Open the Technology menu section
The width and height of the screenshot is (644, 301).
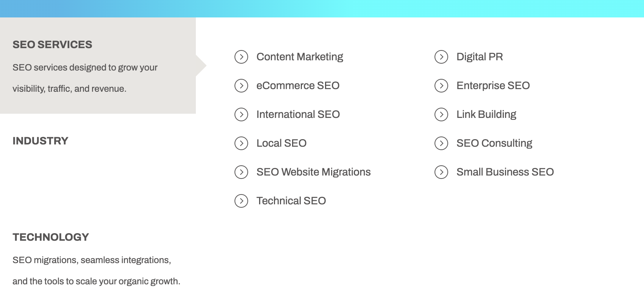click(x=51, y=237)
